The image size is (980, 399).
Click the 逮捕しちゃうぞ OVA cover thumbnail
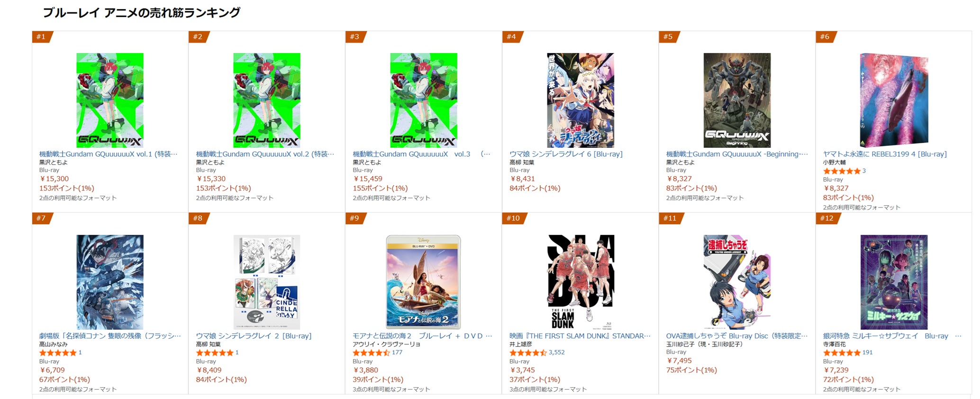[737, 282]
